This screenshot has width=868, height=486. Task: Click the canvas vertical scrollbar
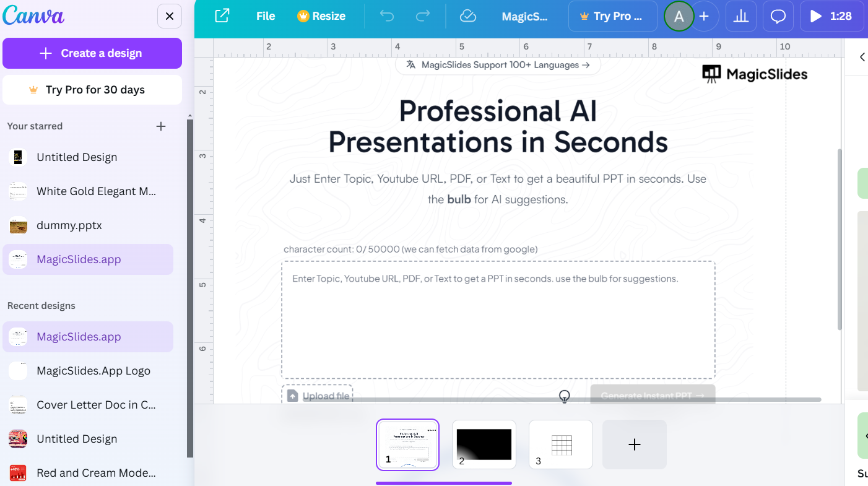point(840,239)
